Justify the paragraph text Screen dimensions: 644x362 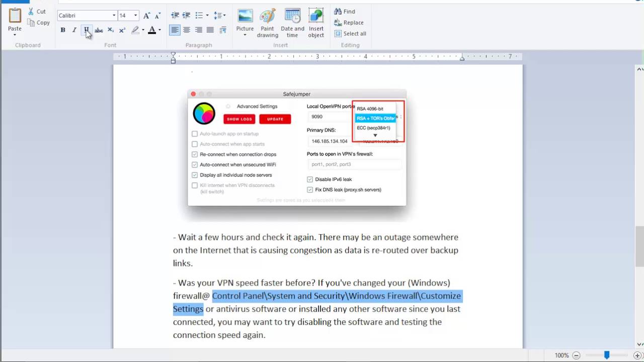[210, 30]
